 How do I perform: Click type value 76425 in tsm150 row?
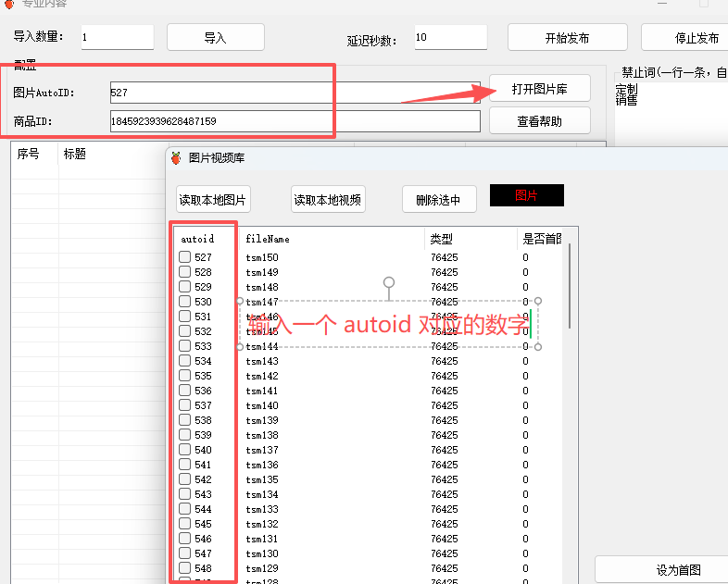pos(445,257)
